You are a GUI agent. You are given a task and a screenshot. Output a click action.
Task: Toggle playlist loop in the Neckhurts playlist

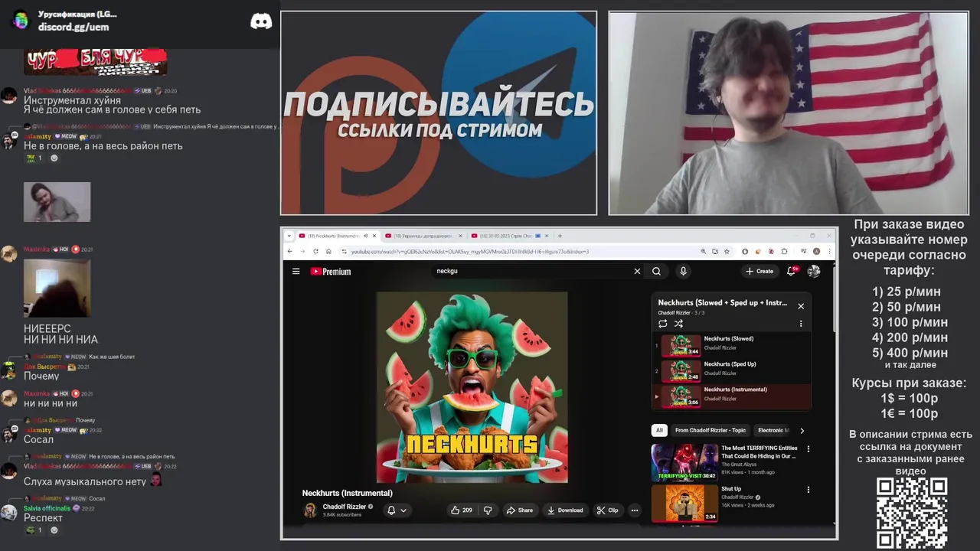pyautogui.click(x=663, y=324)
